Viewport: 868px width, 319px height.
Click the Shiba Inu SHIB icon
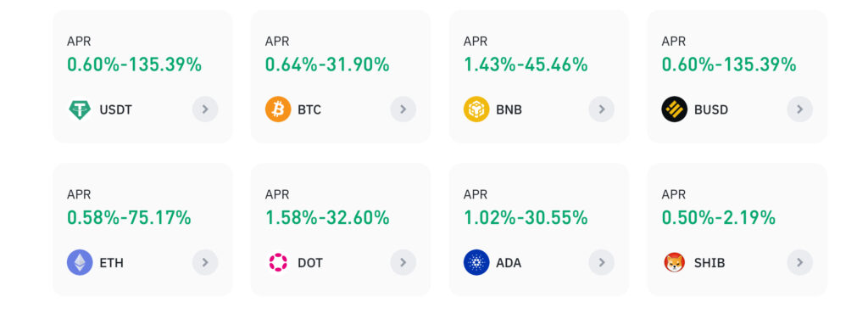[x=674, y=262]
